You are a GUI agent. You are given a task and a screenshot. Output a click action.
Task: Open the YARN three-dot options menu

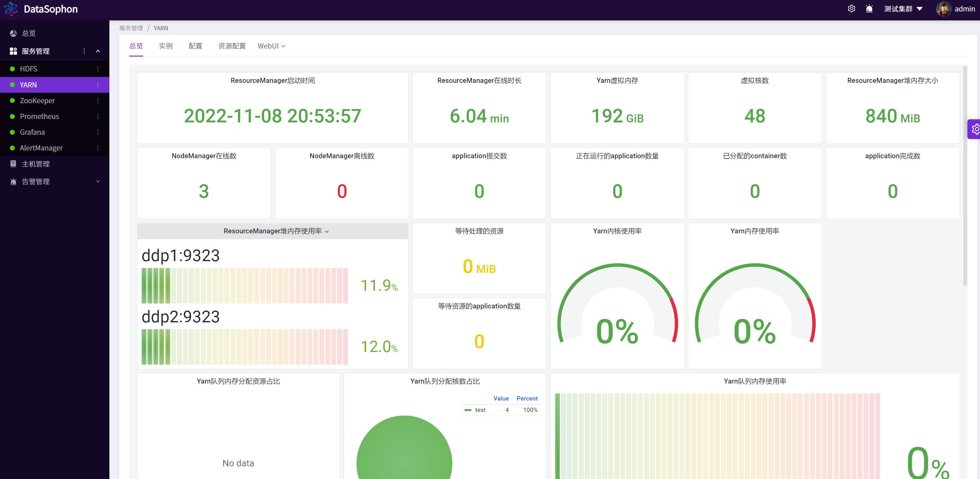[98, 85]
